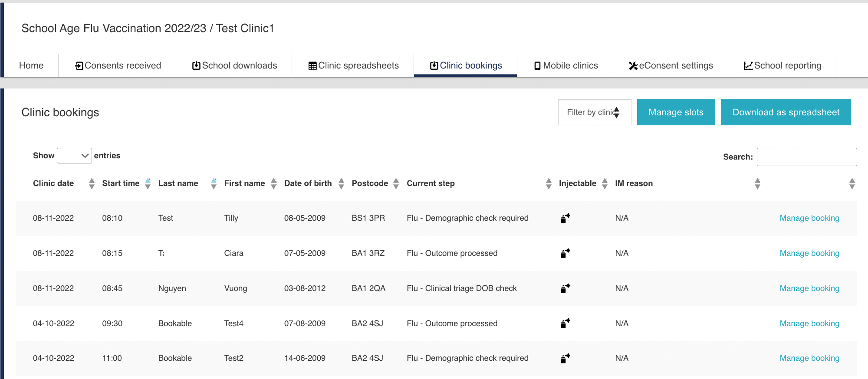Go to the School reporting tab
The width and height of the screenshot is (868, 379).
[782, 65]
